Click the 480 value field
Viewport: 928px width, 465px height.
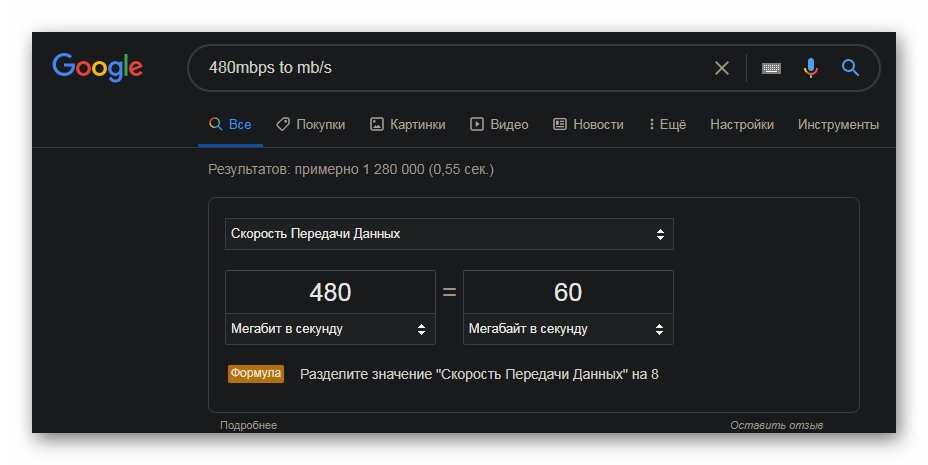330,292
